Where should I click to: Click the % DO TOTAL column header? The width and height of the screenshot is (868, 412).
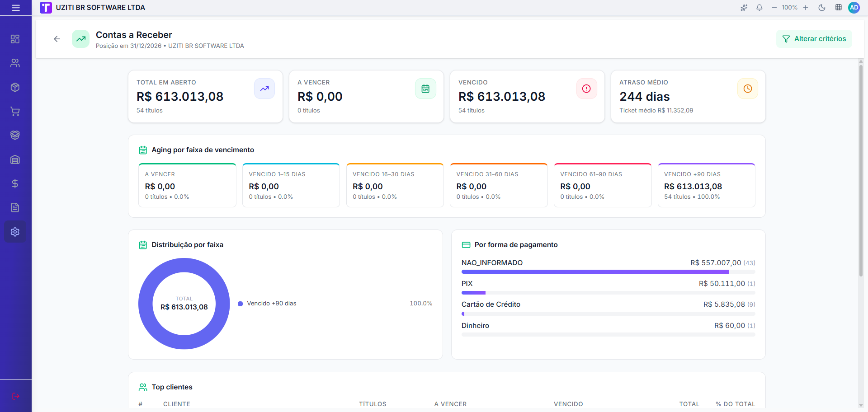[x=736, y=404]
